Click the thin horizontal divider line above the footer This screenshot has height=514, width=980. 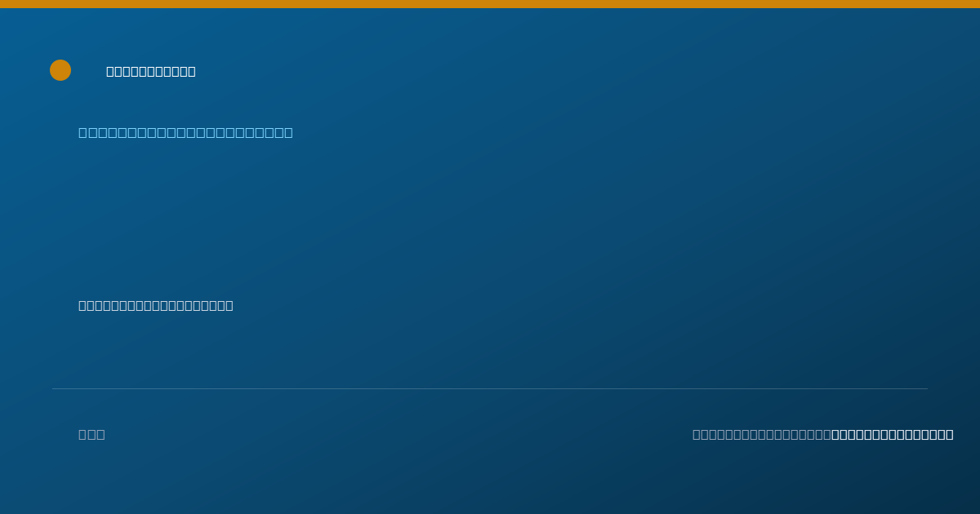490,388
